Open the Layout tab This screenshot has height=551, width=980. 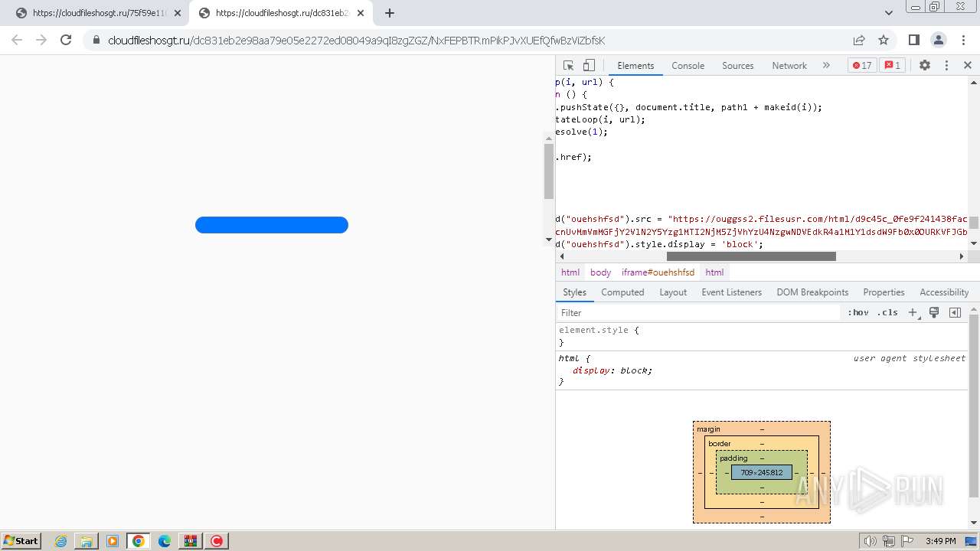point(673,292)
